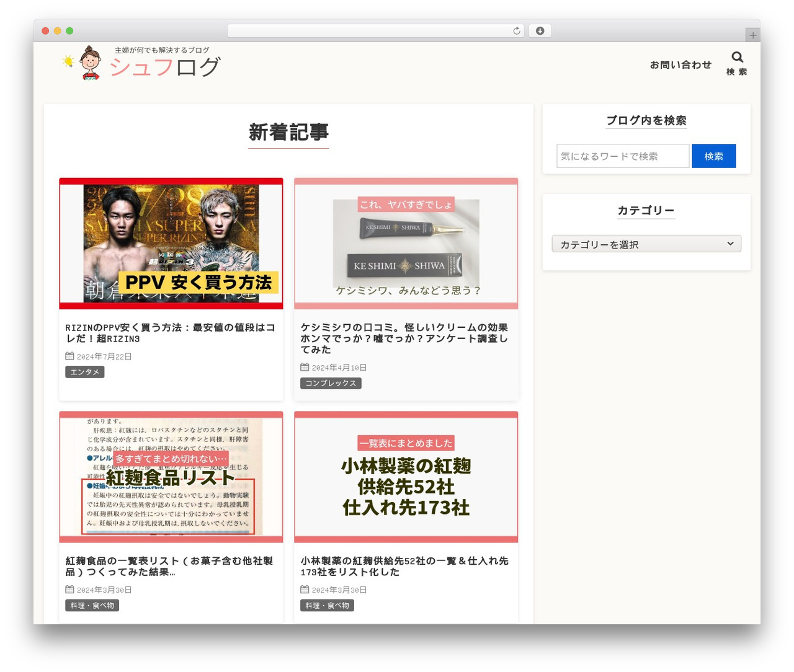Open 小林製薬の紅麹供給先52社 article title
Screen dimensions: 794x672
pos(404,567)
